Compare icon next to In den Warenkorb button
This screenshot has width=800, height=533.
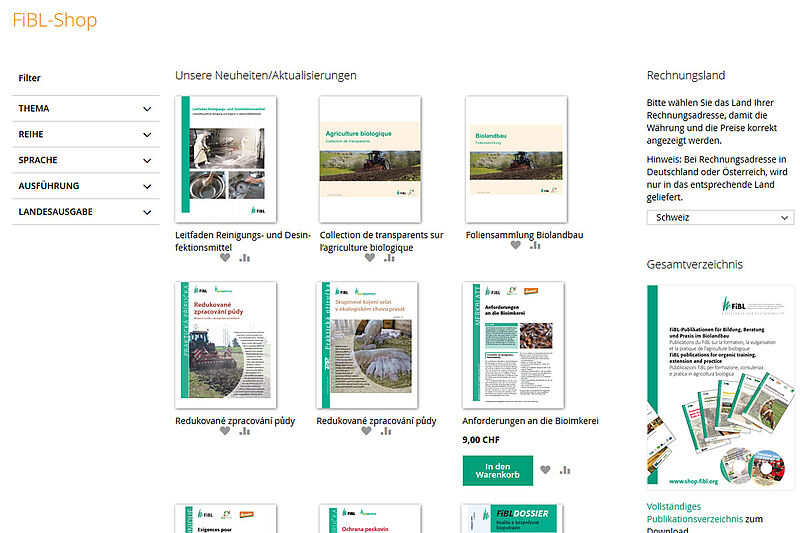565,470
